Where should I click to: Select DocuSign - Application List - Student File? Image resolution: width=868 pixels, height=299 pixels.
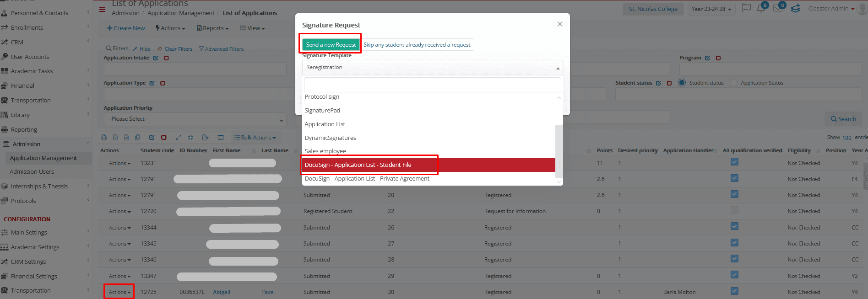pos(429,165)
